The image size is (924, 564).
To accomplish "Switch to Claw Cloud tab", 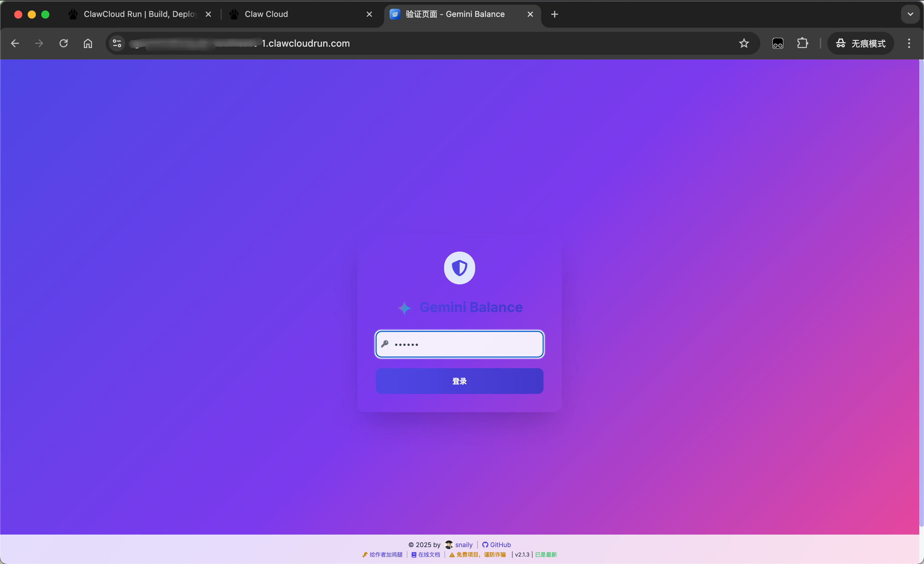I will pos(266,14).
